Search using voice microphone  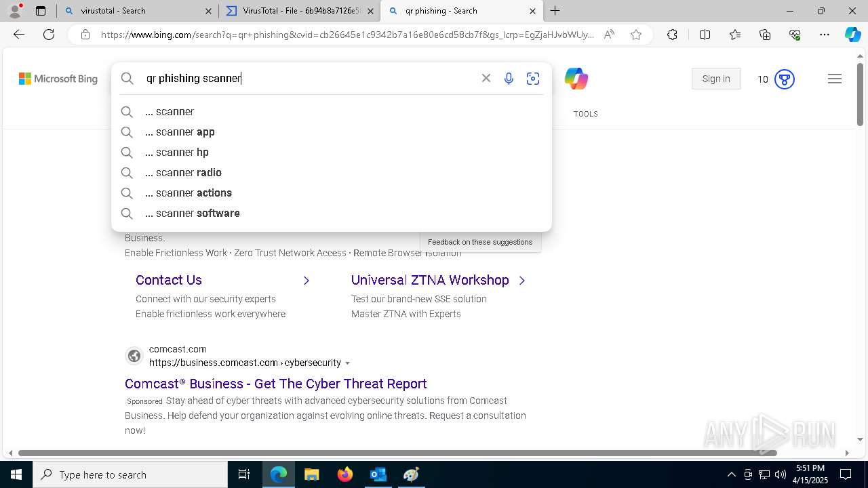pyautogui.click(x=509, y=79)
